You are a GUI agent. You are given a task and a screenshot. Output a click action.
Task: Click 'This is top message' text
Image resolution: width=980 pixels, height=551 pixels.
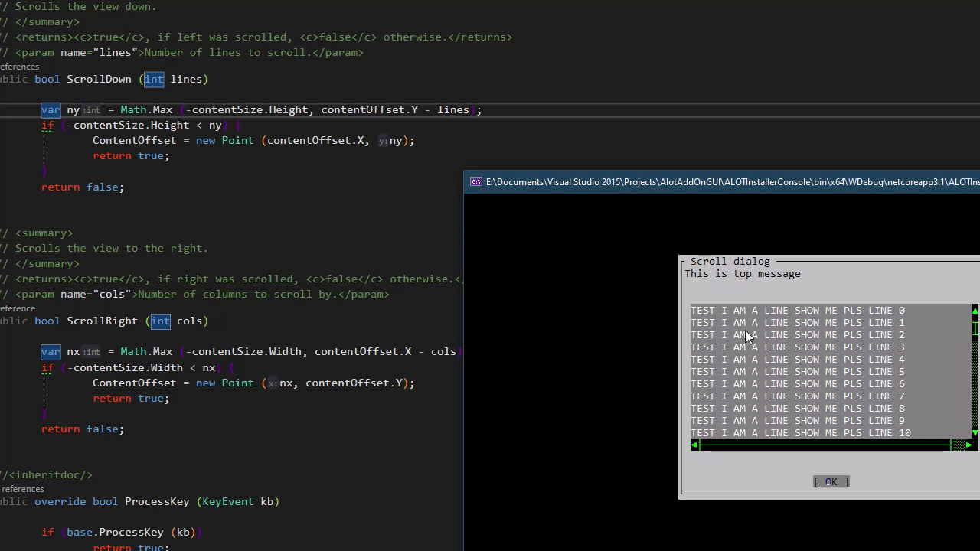coord(742,273)
